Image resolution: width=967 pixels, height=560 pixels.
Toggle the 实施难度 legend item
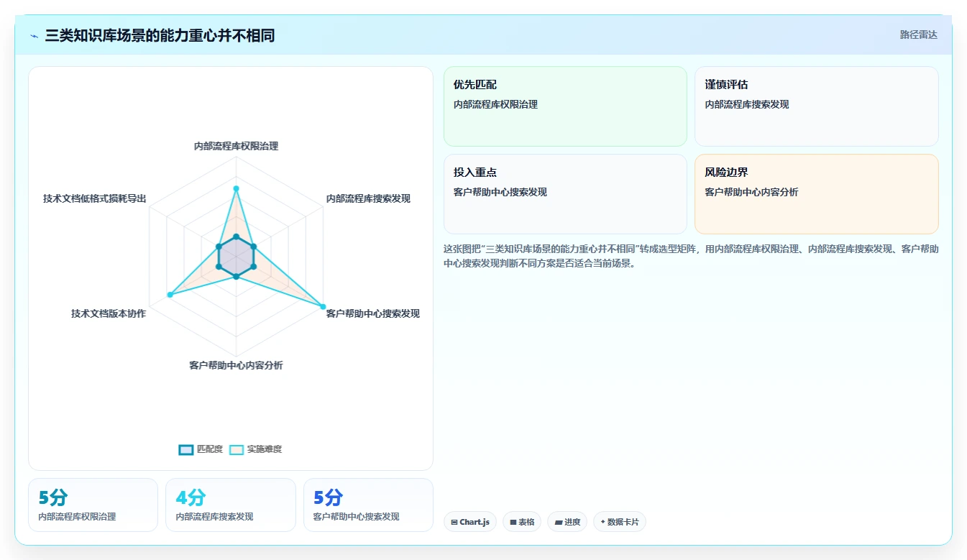(x=255, y=449)
